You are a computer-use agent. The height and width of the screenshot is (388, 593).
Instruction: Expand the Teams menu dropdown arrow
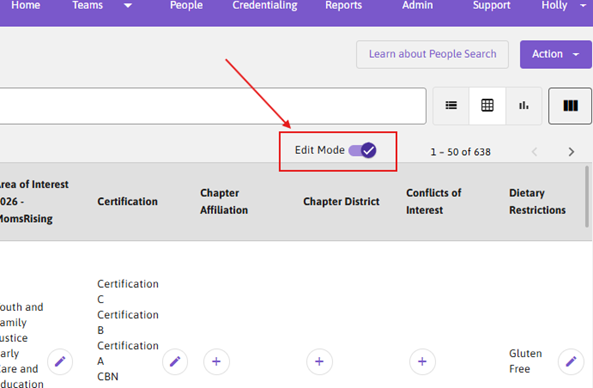[x=128, y=6]
